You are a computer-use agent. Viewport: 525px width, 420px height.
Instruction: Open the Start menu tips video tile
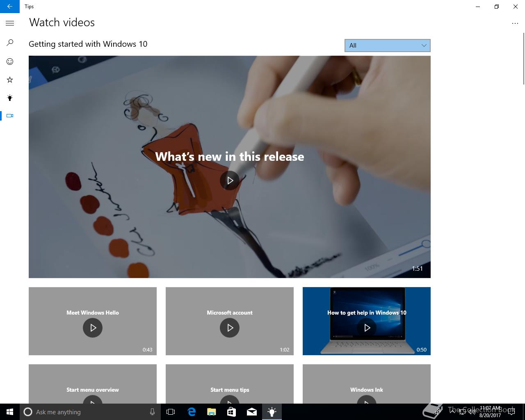point(230,384)
